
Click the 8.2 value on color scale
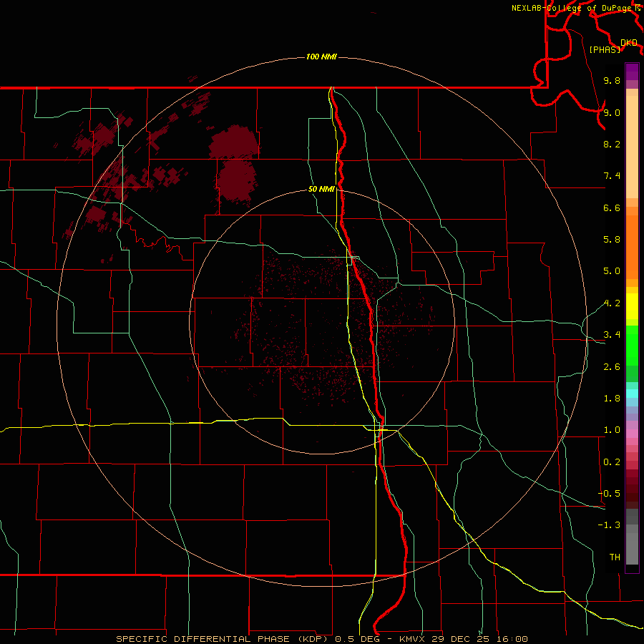click(x=612, y=144)
